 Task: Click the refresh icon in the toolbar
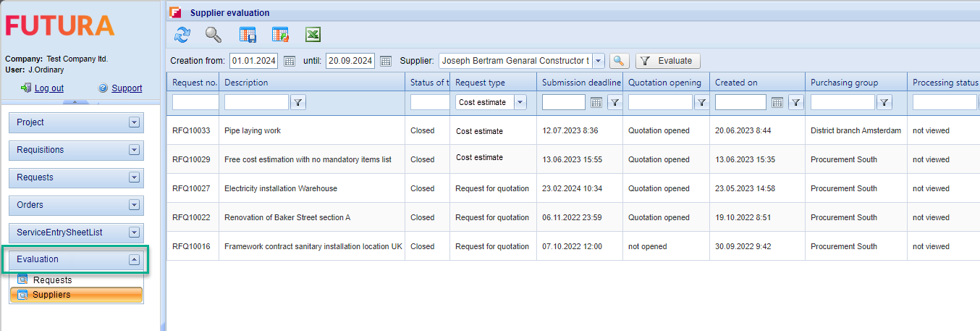[182, 35]
